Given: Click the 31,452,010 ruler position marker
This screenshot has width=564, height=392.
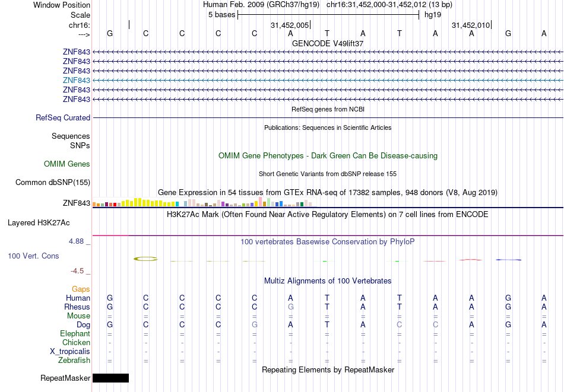Looking at the screenshot, I should [x=471, y=25].
